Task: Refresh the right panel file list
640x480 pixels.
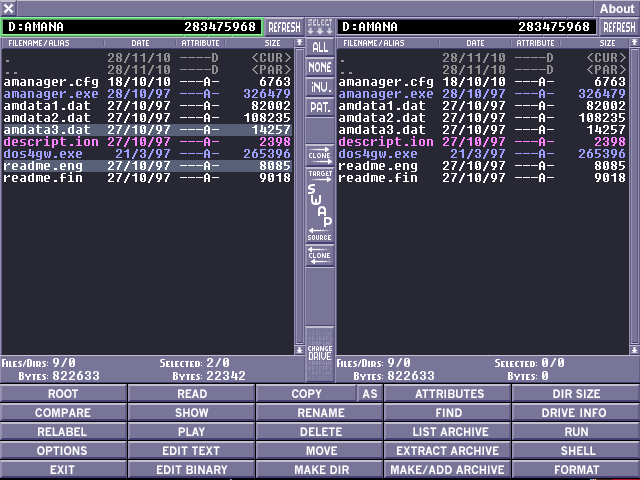Action: (x=618, y=27)
